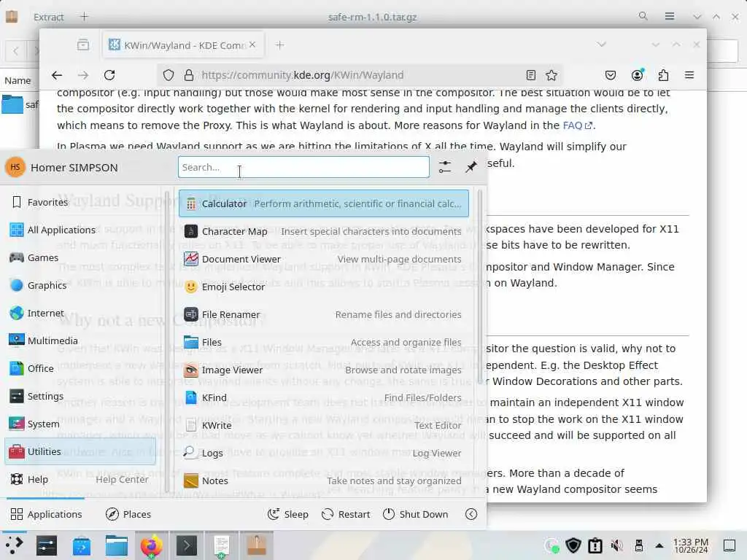Open the Games category
This screenshot has width=747, height=560.
80,257
